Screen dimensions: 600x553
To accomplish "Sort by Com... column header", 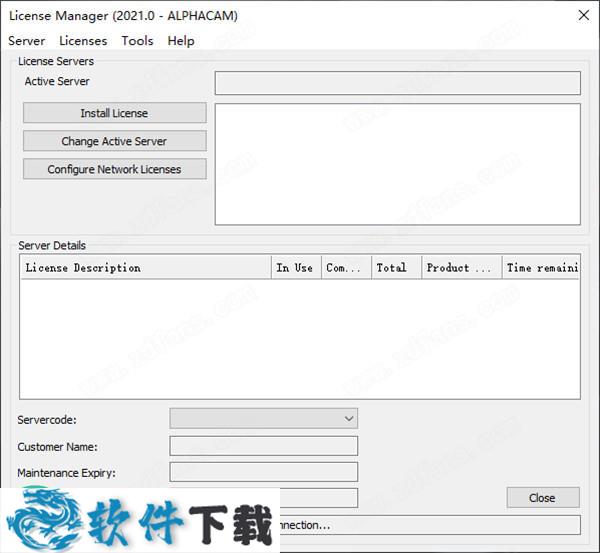I will tap(346, 268).
